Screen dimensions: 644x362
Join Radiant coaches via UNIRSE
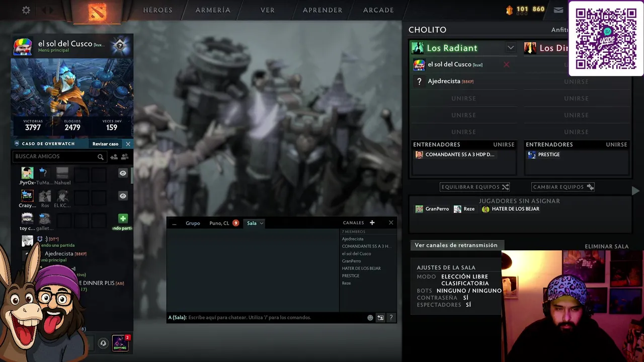[504, 145]
